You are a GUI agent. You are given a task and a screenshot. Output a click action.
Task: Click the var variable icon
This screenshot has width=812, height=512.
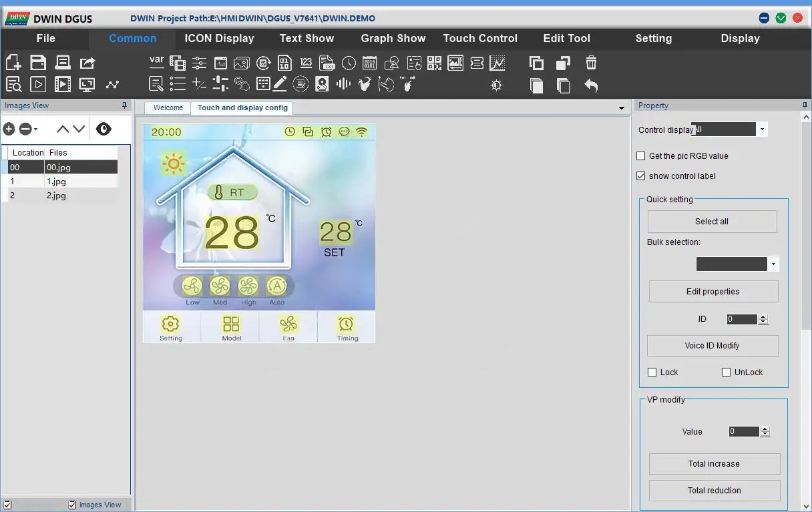tap(157, 61)
